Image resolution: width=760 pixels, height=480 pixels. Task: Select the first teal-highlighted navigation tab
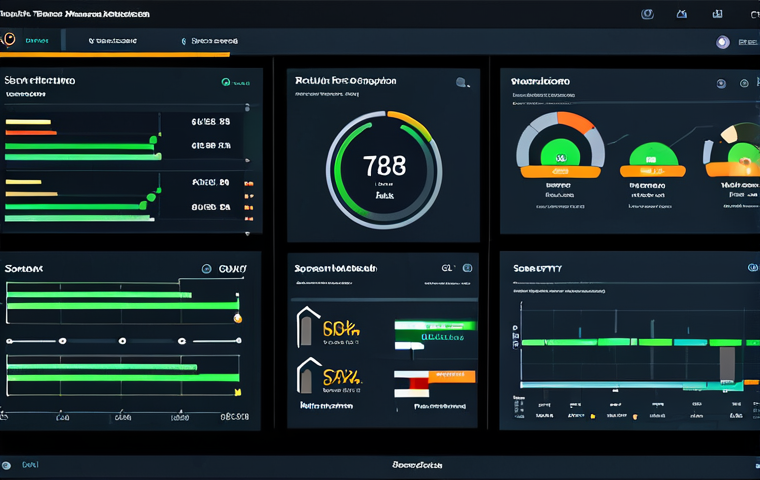point(37,41)
